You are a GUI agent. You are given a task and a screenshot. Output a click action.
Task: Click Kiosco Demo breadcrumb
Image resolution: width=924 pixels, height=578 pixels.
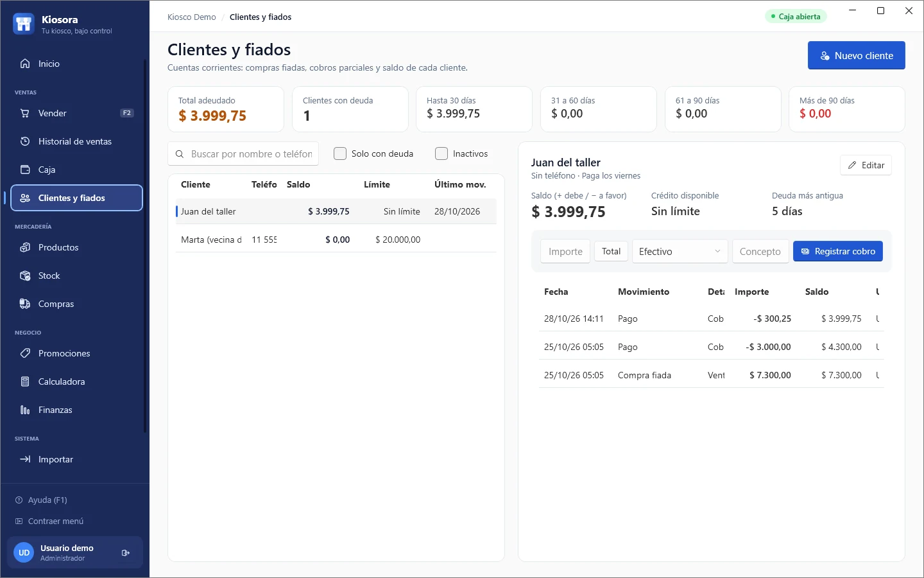(192, 17)
